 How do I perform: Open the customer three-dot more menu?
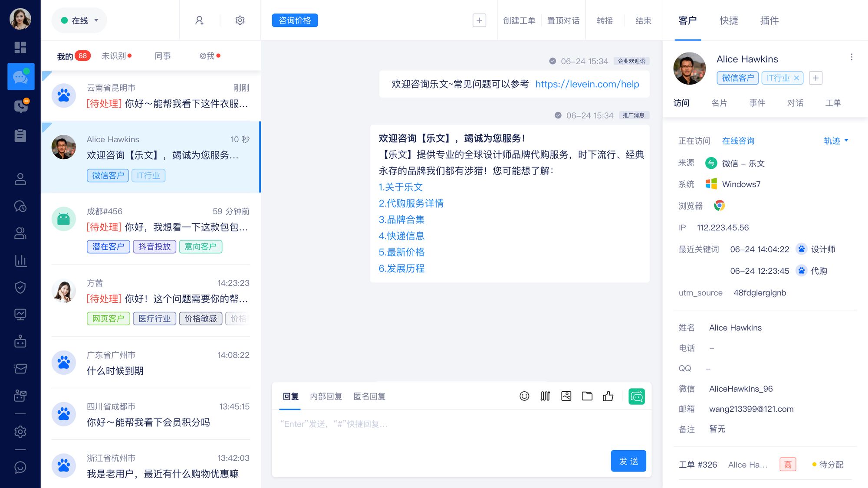click(x=852, y=57)
